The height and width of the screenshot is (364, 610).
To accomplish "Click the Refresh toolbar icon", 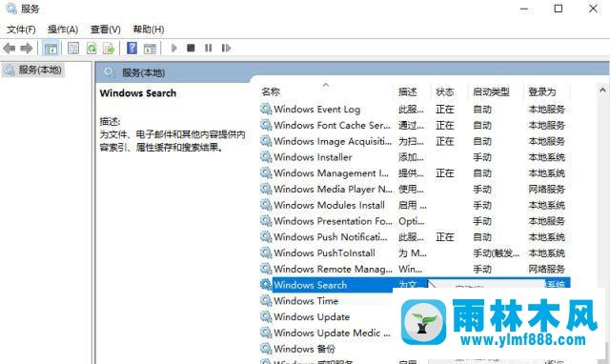I will (91, 49).
